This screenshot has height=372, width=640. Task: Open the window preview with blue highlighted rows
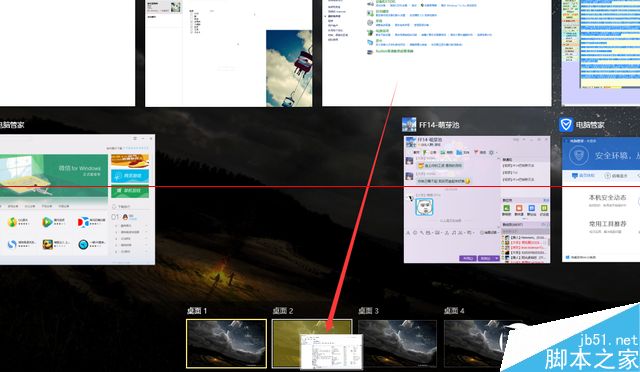(x=601, y=53)
